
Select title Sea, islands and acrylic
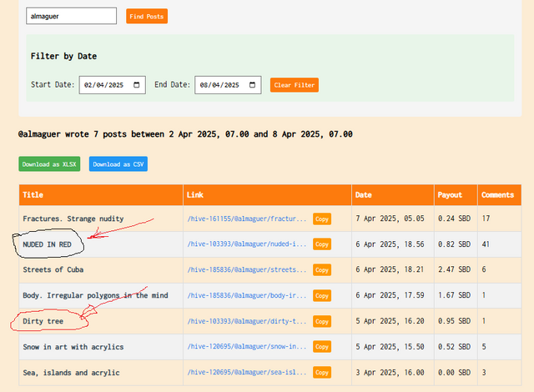(71, 373)
